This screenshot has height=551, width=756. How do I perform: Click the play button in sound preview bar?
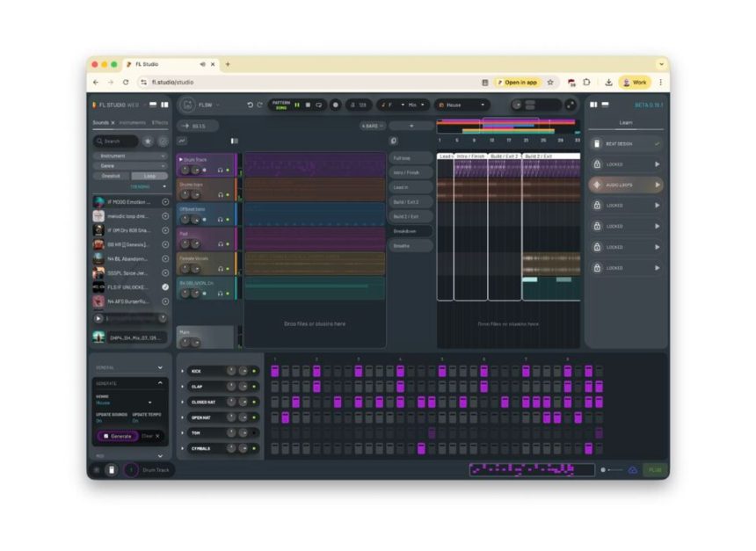98,318
